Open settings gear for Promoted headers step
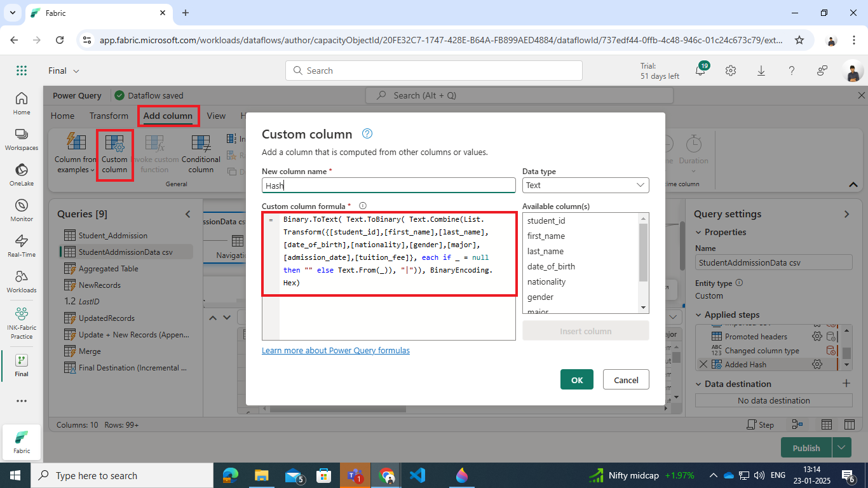868x488 pixels. point(817,336)
